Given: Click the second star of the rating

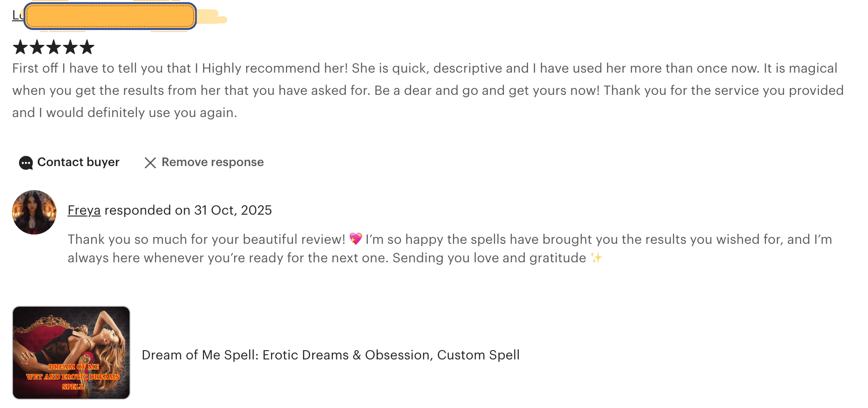Looking at the screenshot, I should click(x=37, y=47).
